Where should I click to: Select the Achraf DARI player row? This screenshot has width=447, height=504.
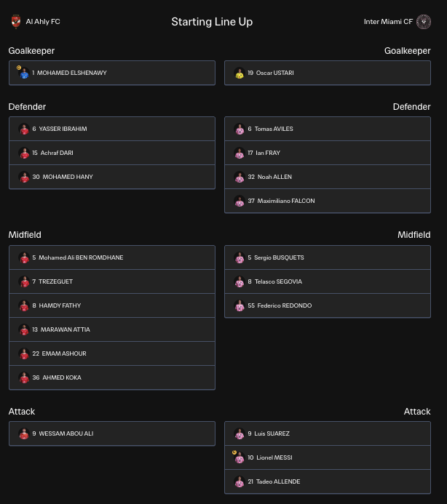pyautogui.click(x=112, y=153)
